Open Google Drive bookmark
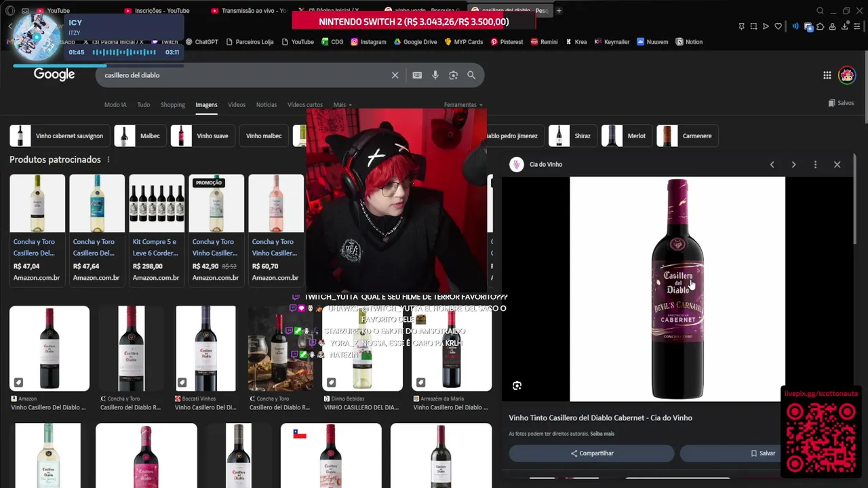 [x=415, y=42]
